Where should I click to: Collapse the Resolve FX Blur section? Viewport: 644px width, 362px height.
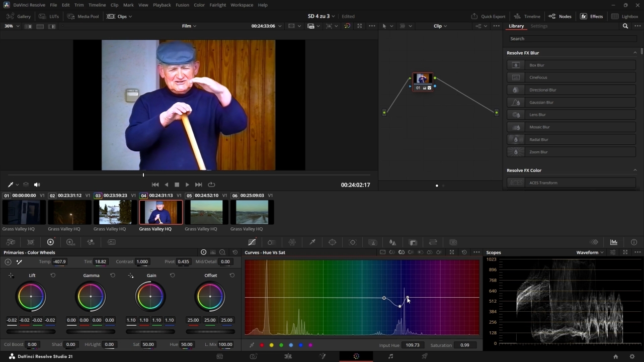tap(635, 53)
